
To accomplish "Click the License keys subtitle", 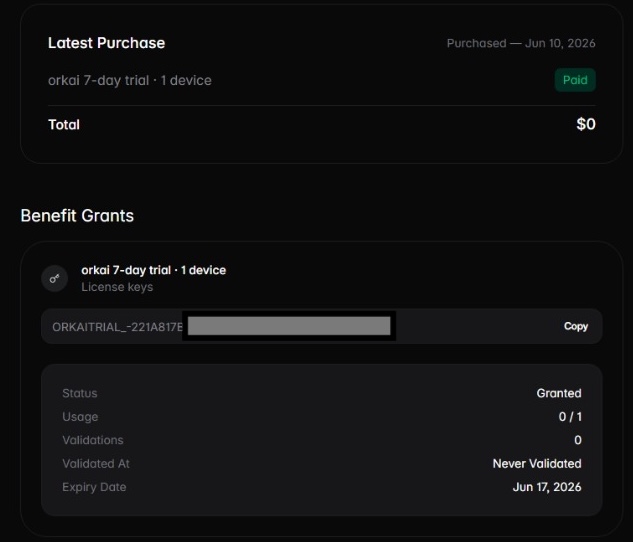I will pyautogui.click(x=117, y=287).
